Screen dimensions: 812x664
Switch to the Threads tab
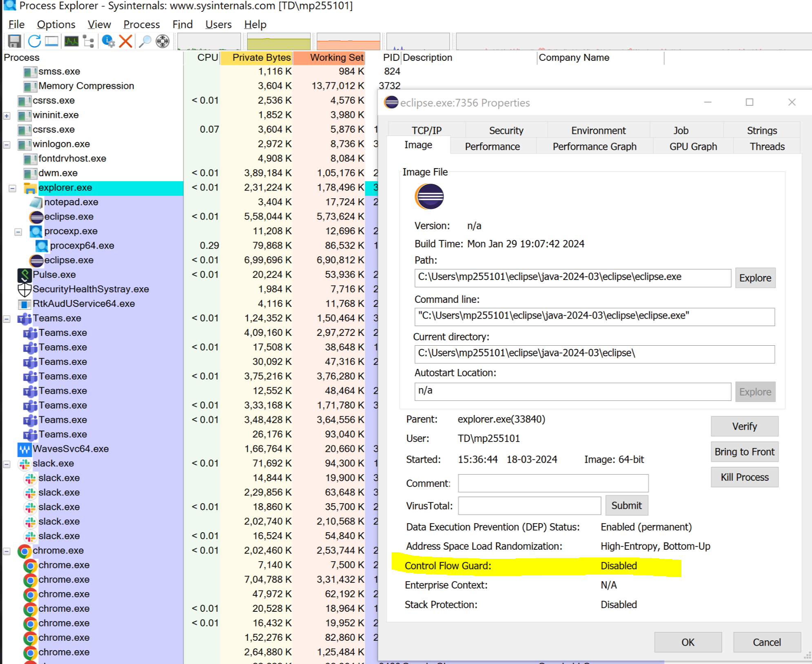[x=767, y=147]
